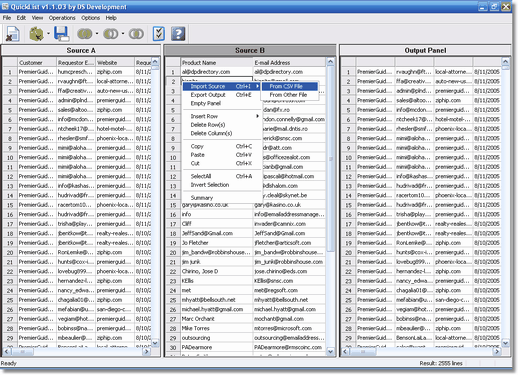Click 'Result: 2555 lines' in status bar
Screen dimensions: 518x375
(x=441, y=363)
